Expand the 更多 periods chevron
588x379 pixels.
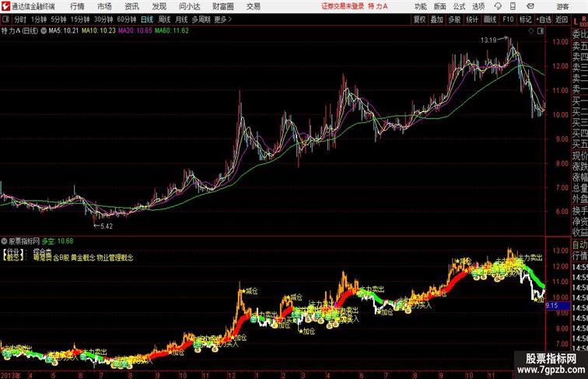click(x=222, y=19)
